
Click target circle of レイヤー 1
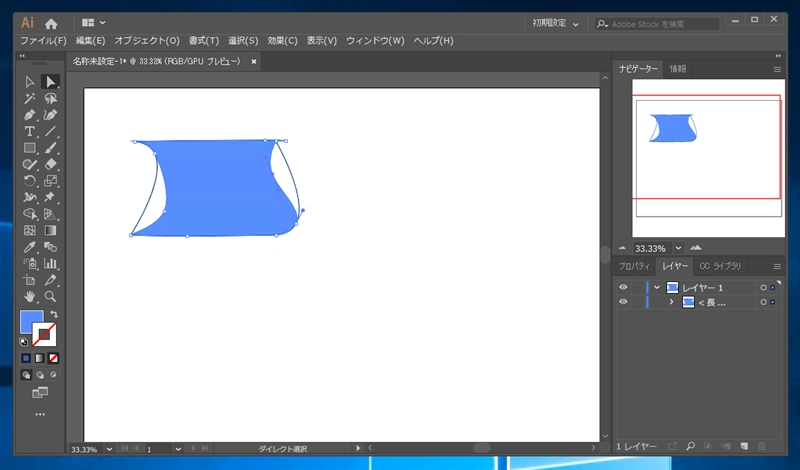[x=763, y=288]
